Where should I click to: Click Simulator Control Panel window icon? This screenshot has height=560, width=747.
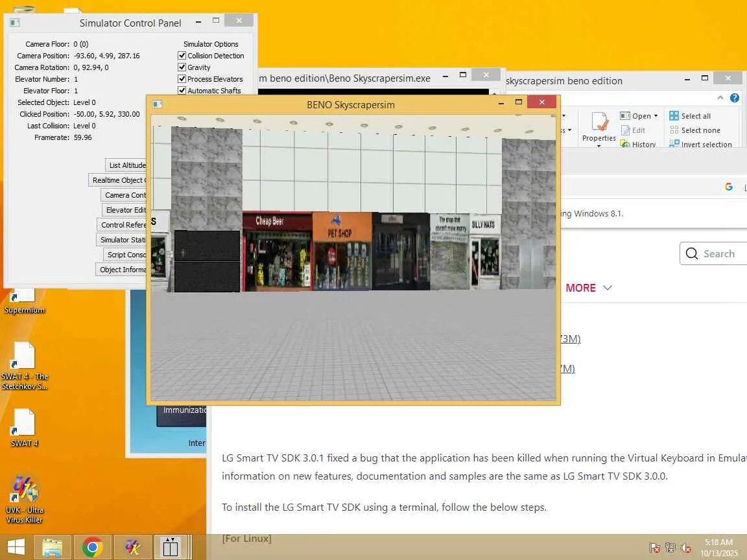pos(15,23)
